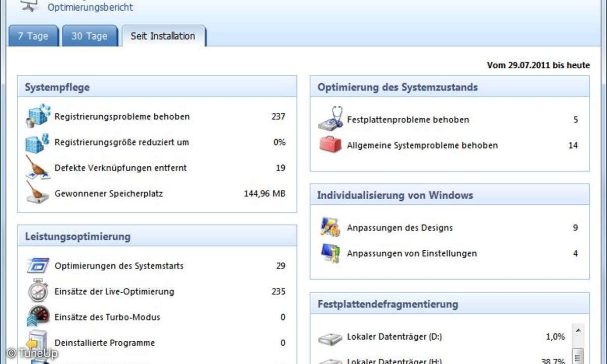The height and width of the screenshot is (364, 607).
Task: Click the text Defekte Verknüpfungen entfernt
Action: [120, 168]
